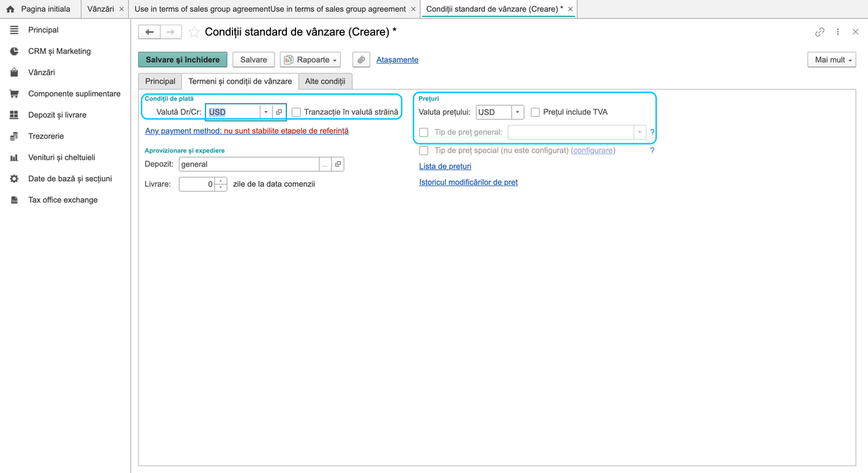The height and width of the screenshot is (473, 868).
Task: Open the Rapoarte dropdown menu
Action: (x=310, y=60)
